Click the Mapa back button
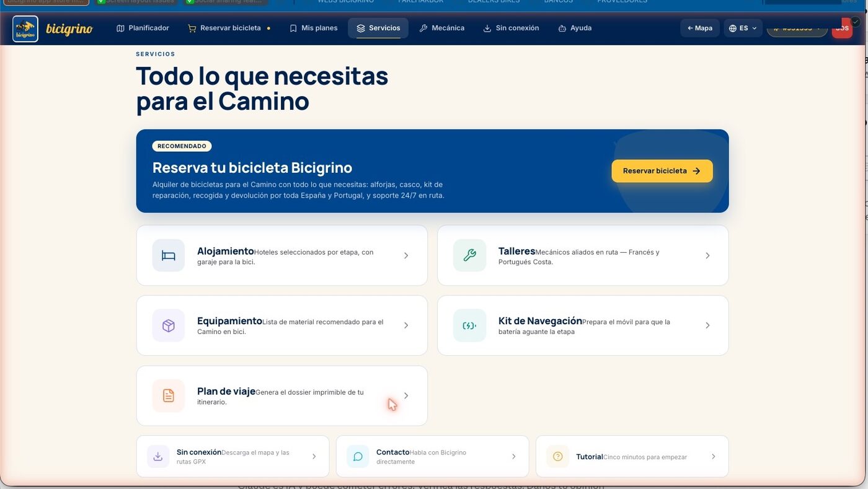868x489 pixels. (x=700, y=28)
